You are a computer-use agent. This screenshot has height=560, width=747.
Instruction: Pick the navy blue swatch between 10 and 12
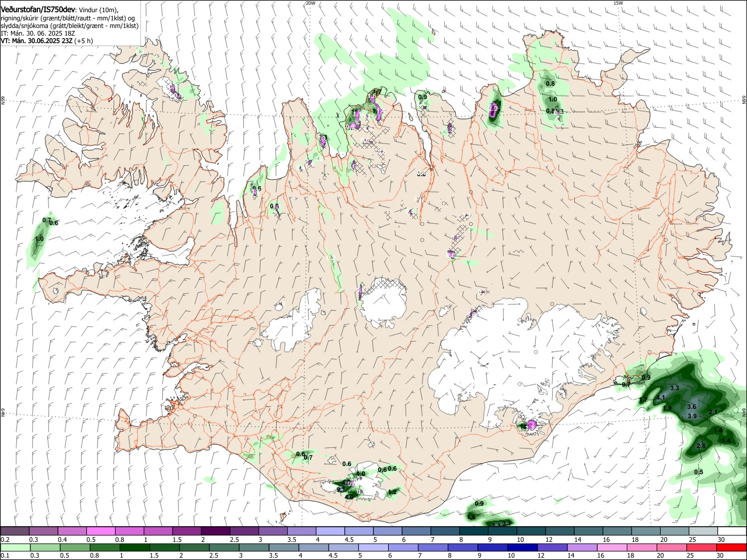click(523, 548)
